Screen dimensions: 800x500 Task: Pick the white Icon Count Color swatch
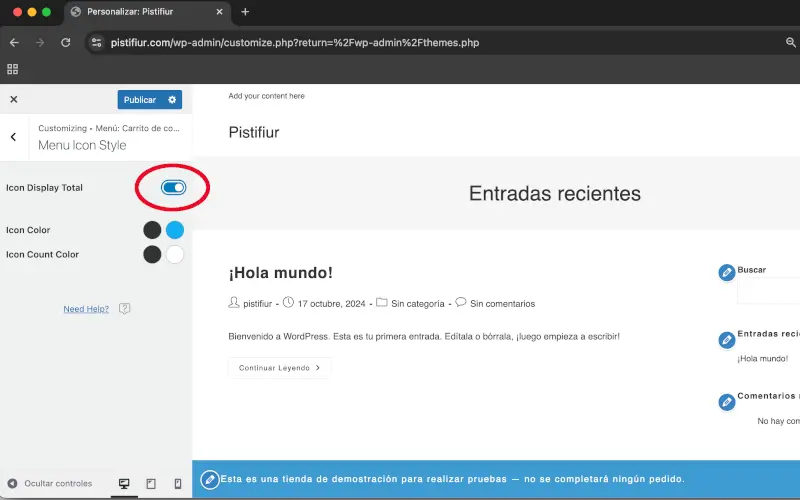point(174,254)
